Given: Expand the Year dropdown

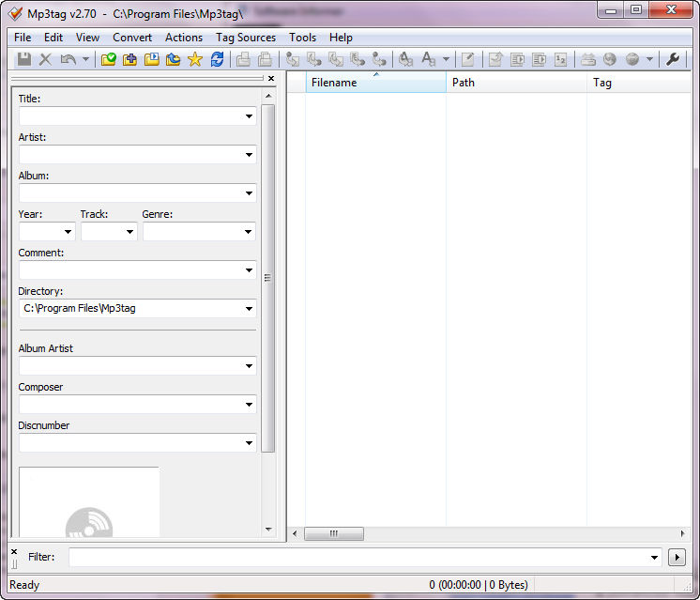Looking at the screenshot, I should (x=68, y=231).
